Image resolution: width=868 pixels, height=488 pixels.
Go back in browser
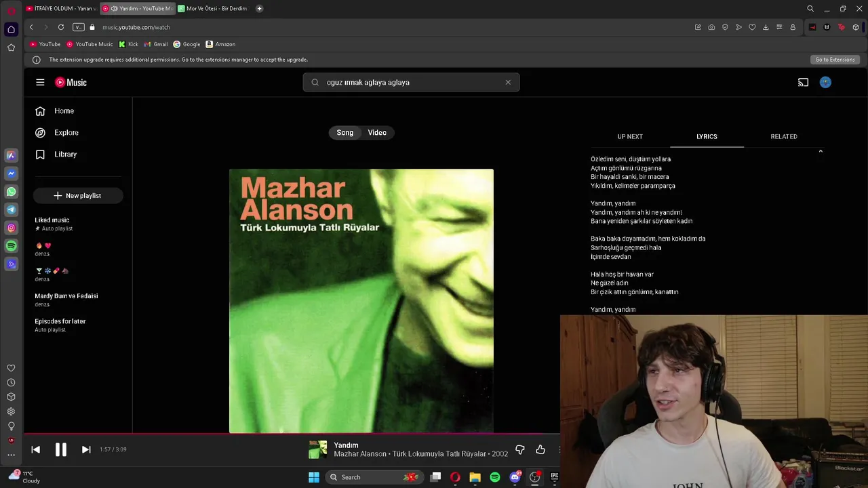31,27
